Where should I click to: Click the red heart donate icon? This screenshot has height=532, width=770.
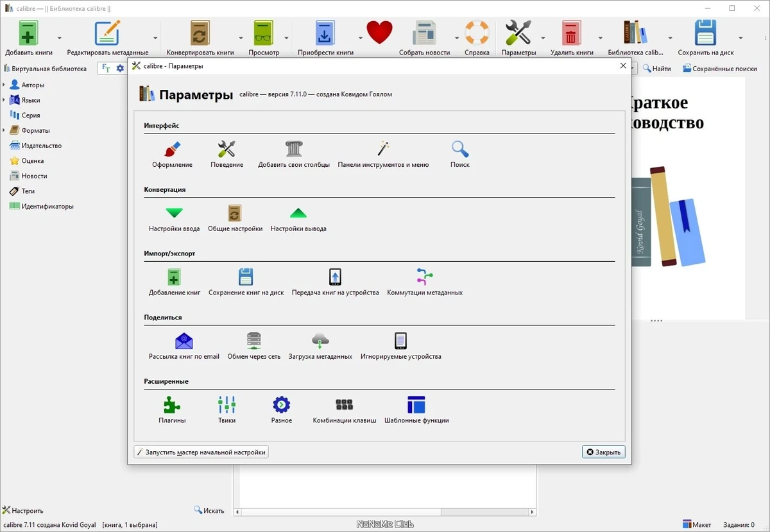click(379, 33)
